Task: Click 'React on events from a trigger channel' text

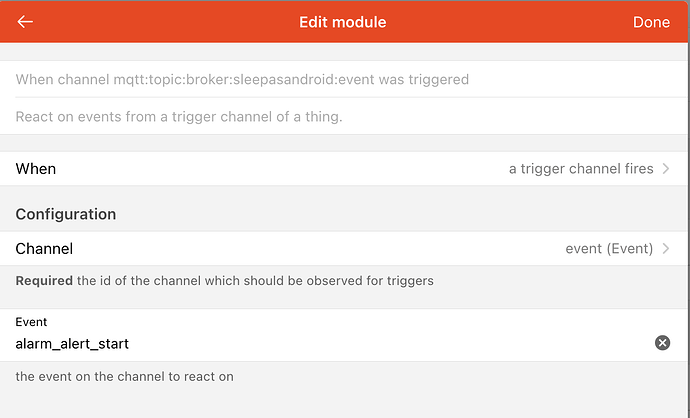Action: (x=179, y=117)
